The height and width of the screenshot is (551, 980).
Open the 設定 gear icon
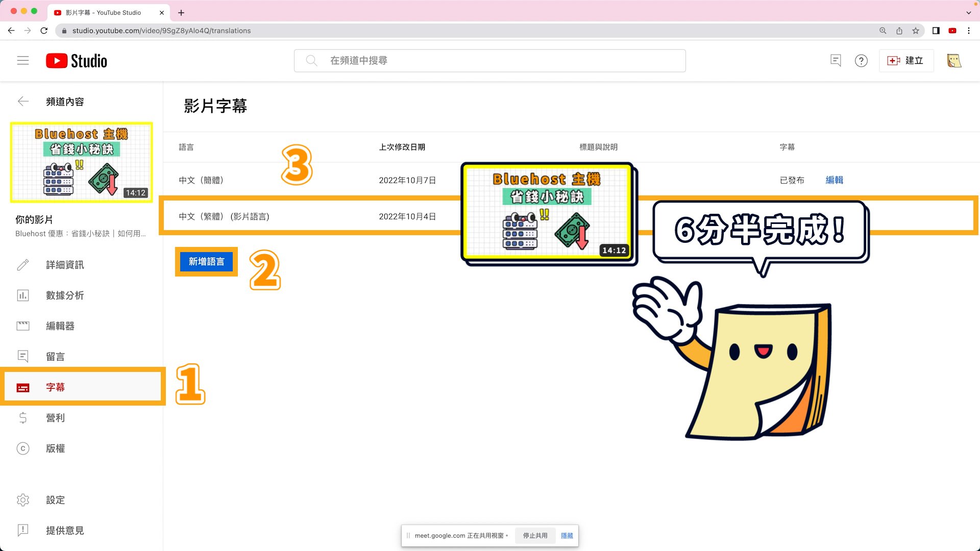pos(23,500)
